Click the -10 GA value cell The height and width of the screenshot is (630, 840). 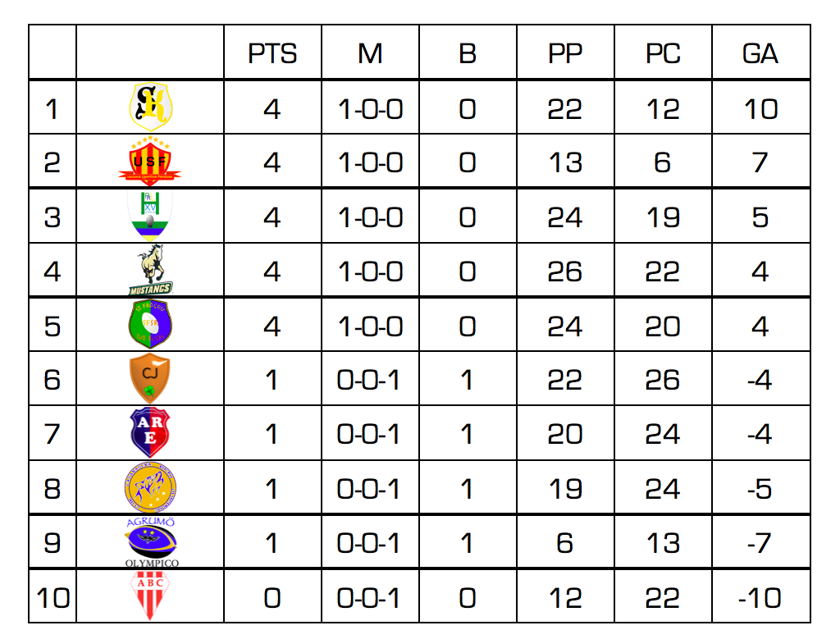(x=760, y=597)
